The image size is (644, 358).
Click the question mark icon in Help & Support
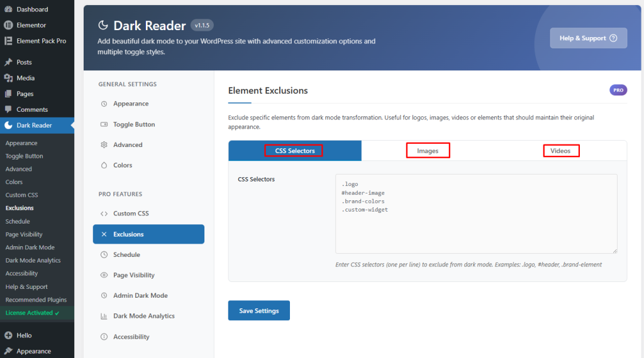click(x=613, y=38)
